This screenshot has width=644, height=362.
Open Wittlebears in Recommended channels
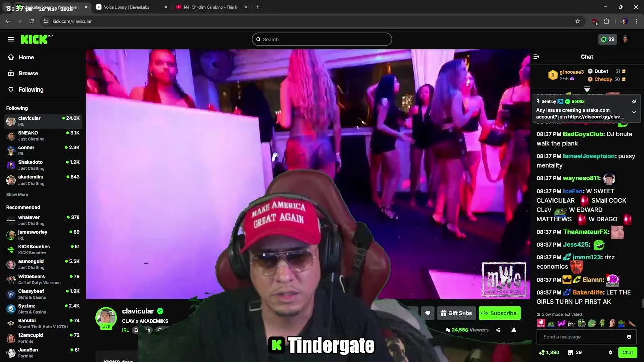(x=43, y=279)
